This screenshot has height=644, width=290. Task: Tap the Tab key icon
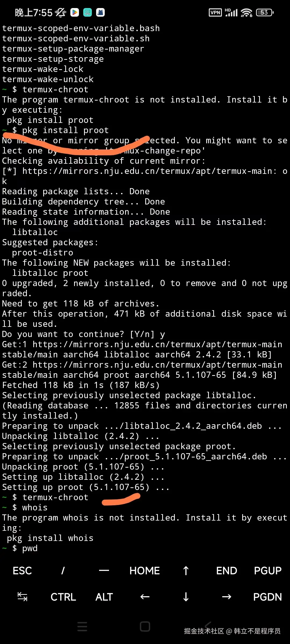22,597
